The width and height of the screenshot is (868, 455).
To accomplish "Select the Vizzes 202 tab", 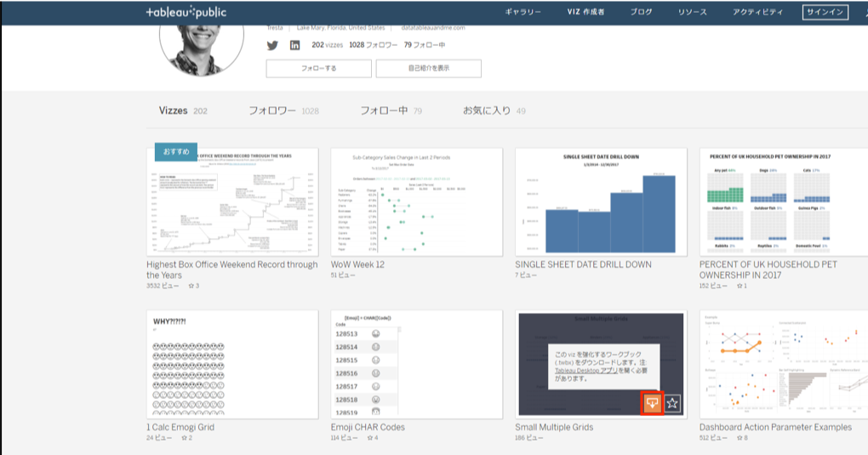I will pyautogui.click(x=183, y=111).
